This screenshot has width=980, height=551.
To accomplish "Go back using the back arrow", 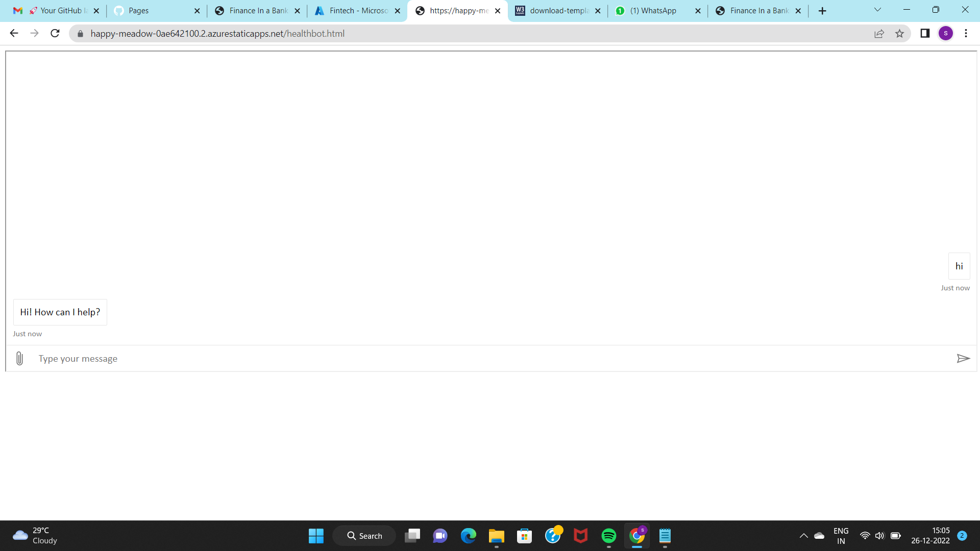I will point(14,34).
